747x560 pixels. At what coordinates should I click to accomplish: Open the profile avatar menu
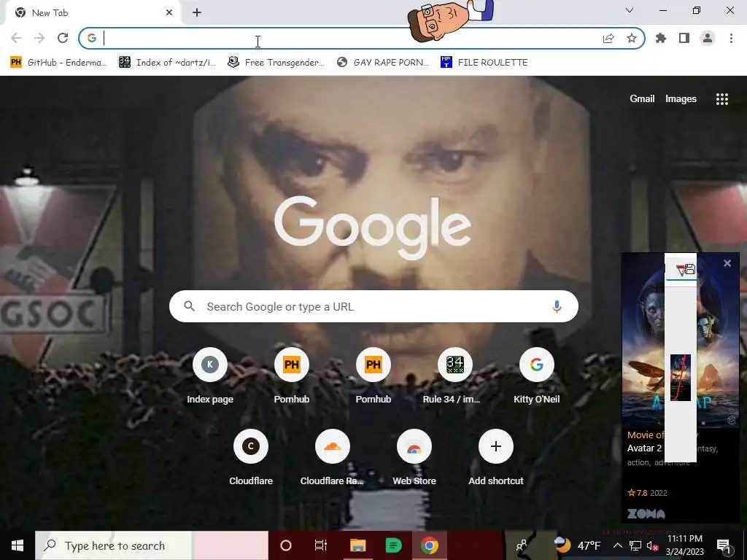[x=708, y=38]
